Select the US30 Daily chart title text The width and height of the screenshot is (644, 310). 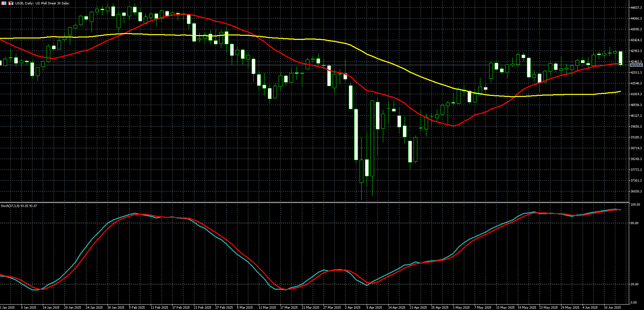point(42,3)
